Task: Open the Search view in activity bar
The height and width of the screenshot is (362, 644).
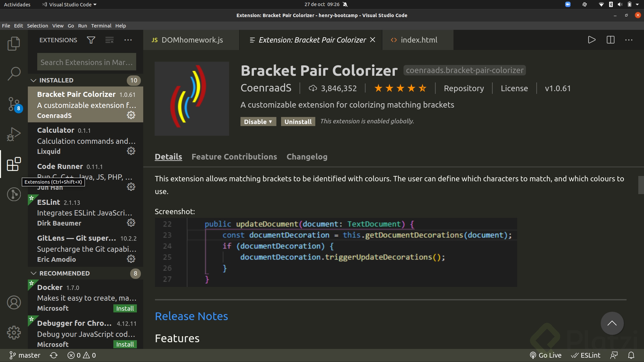Action: [14, 73]
